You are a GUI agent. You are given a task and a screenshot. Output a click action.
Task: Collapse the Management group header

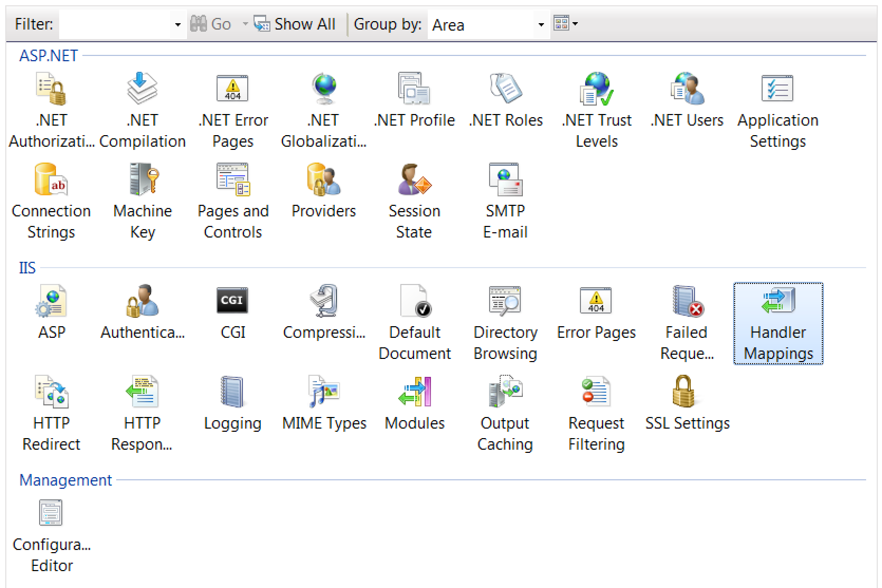(65, 480)
